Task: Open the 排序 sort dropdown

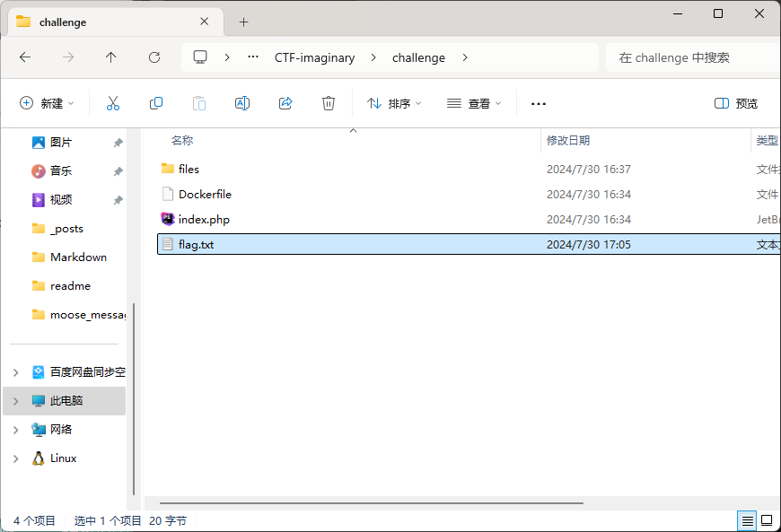Action: (394, 103)
